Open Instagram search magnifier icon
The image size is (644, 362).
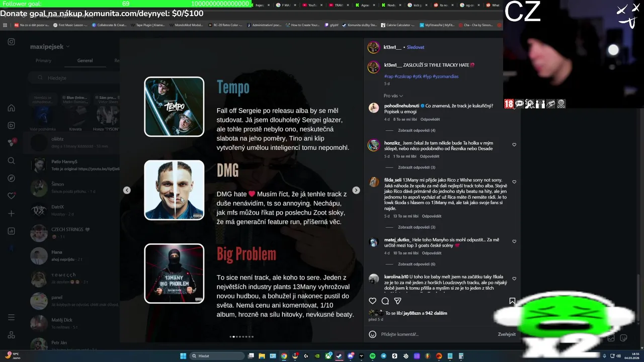click(x=11, y=161)
